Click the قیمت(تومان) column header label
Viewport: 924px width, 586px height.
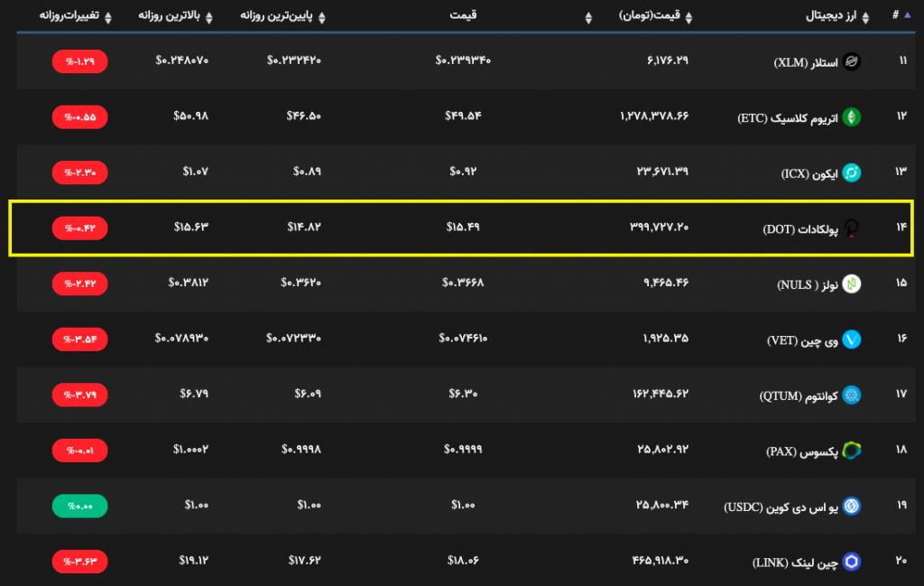pyautogui.click(x=650, y=16)
